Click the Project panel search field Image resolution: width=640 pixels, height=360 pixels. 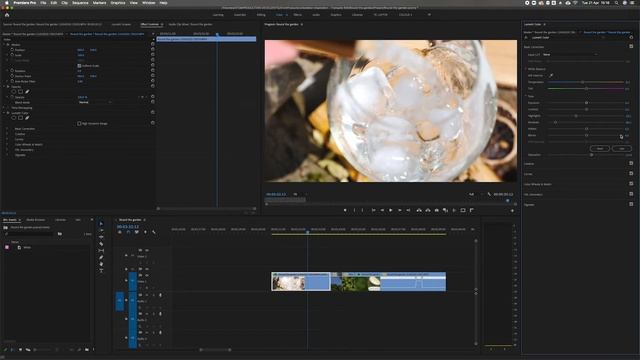(30, 234)
